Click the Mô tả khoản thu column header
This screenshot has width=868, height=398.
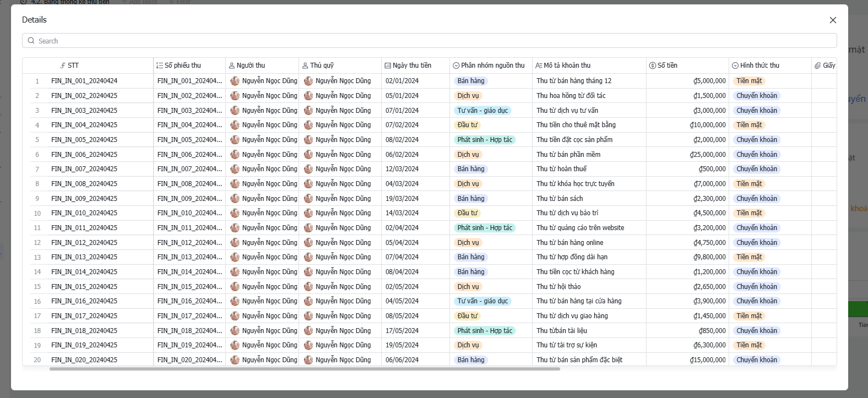point(589,66)
